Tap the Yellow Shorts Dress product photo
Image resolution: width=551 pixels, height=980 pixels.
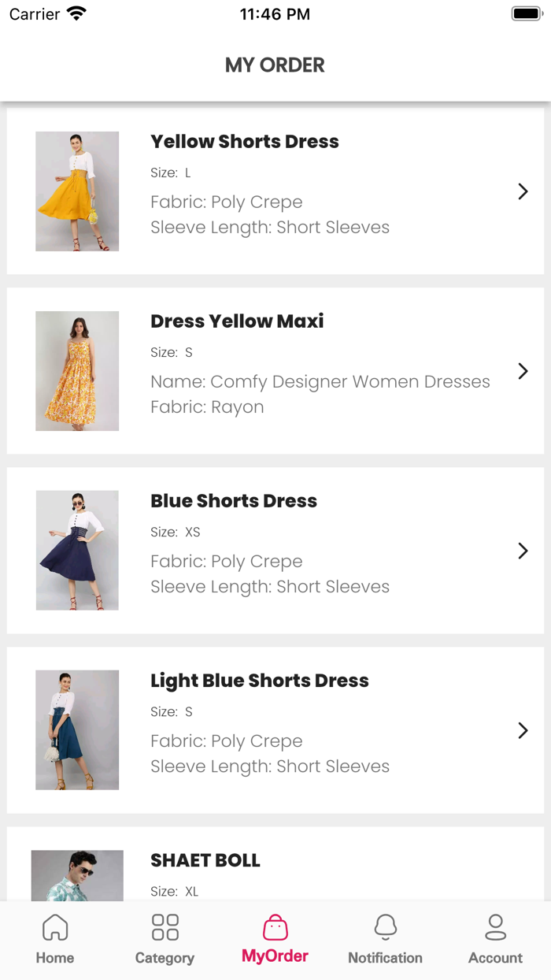point(77,191)
